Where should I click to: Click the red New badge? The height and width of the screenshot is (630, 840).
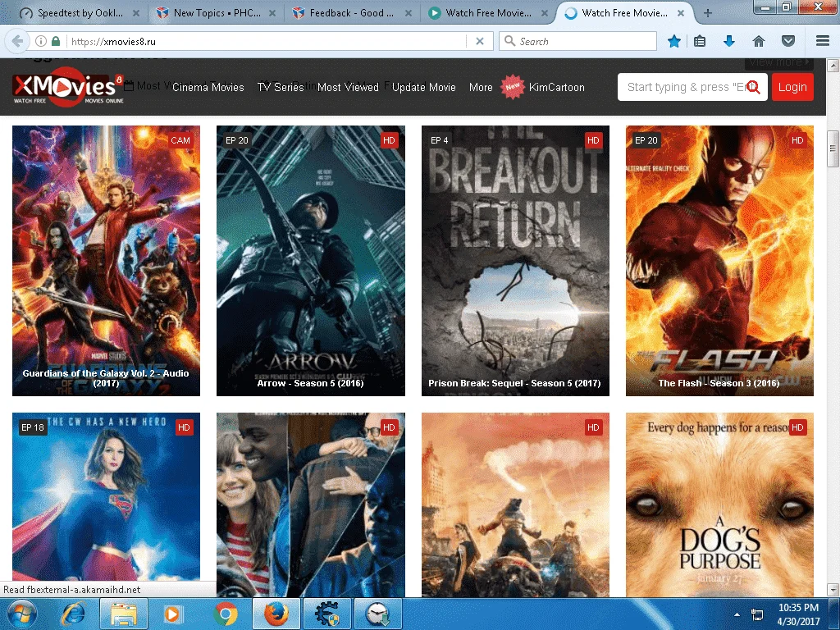point(512,87)
